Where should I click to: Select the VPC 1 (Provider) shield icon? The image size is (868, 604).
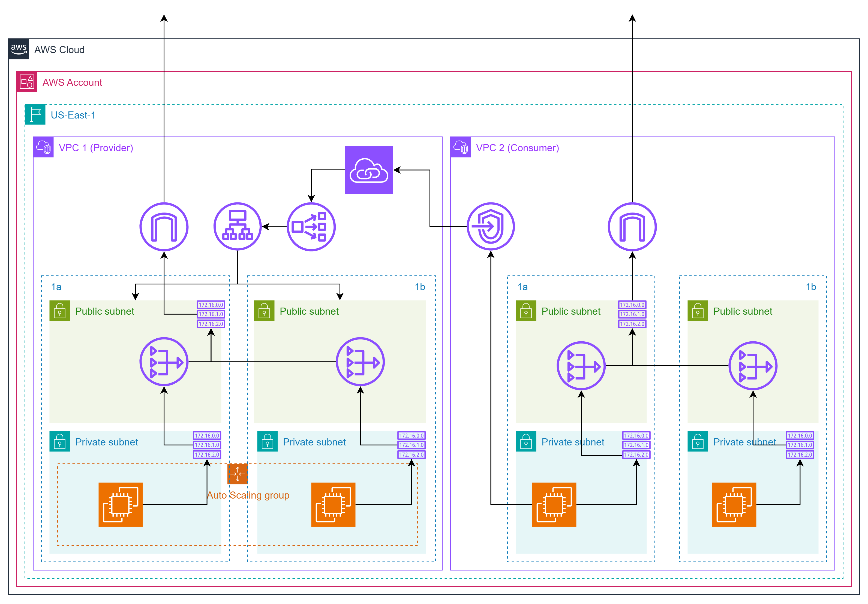click(x=43, y=147)
